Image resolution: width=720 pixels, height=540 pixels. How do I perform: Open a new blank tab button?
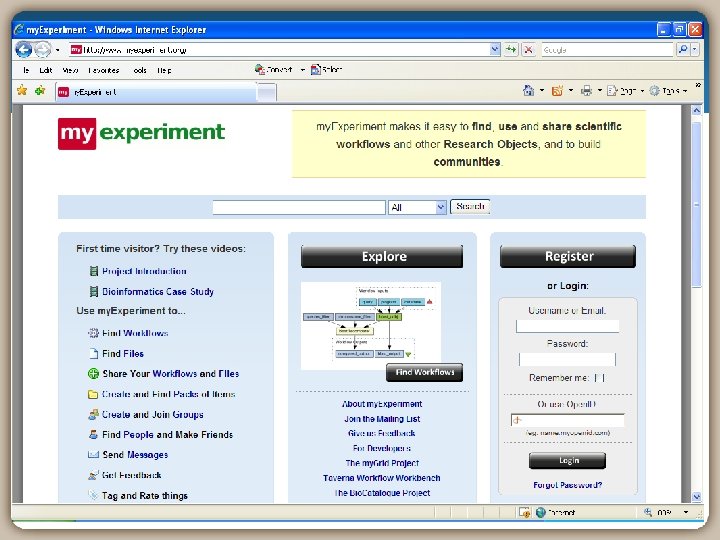point(266,92)
